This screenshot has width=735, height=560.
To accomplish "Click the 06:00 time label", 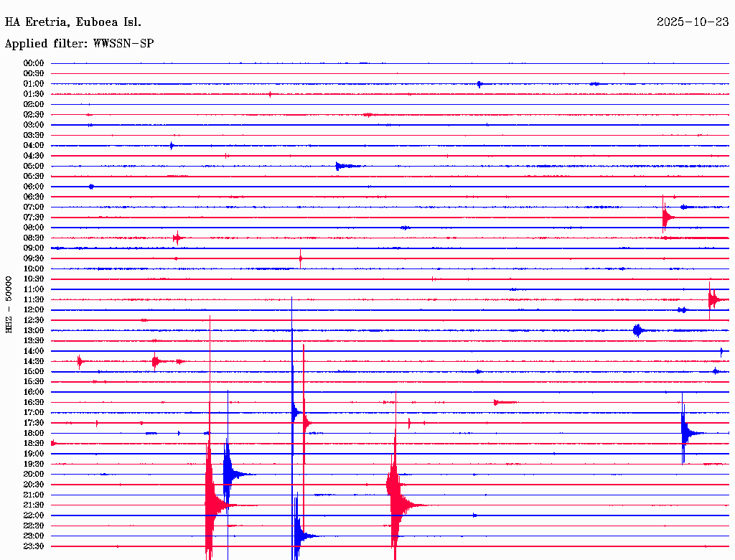I will (34, 187).
